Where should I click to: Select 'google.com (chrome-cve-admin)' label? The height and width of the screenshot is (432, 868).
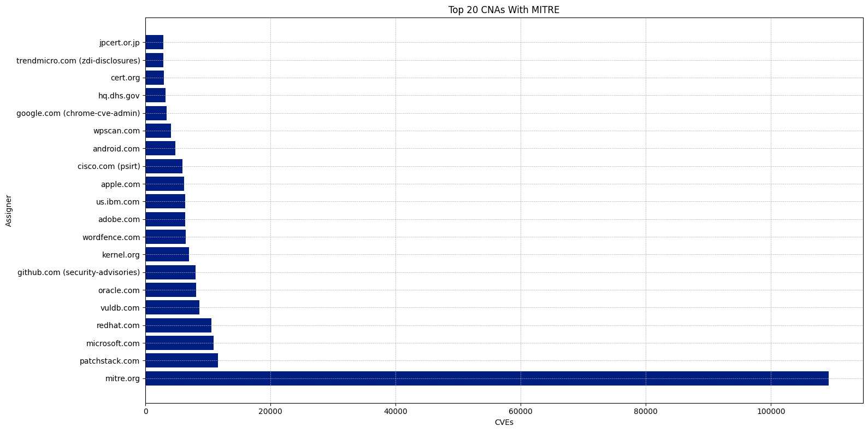[x=78, y=113]
